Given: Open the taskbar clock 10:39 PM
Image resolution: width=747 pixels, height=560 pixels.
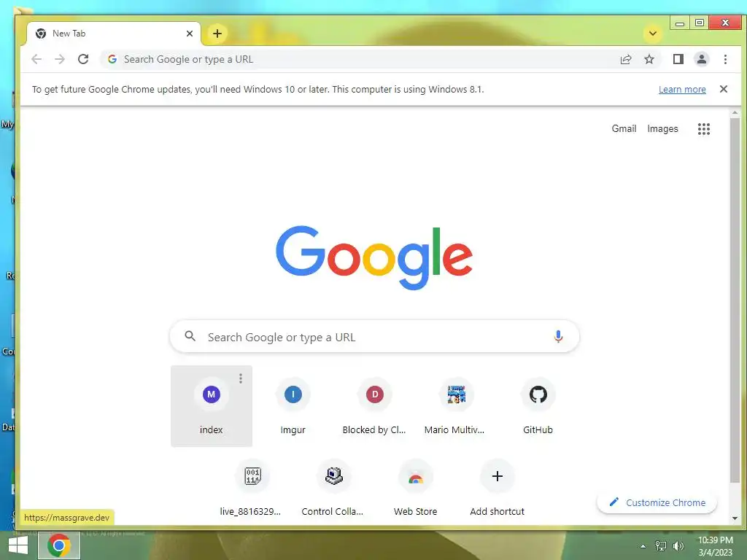Looking at the screenshot, I should (x=715, y=546).
